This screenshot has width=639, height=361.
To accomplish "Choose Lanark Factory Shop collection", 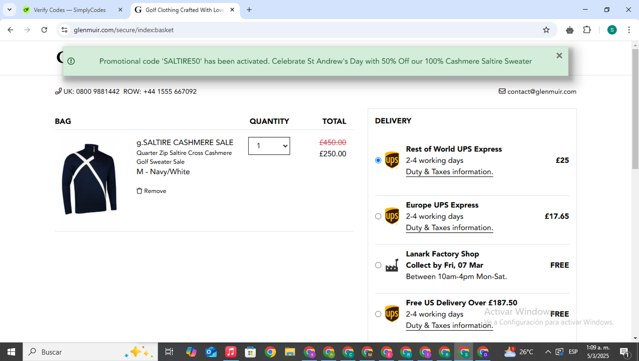I will (378, 265).
